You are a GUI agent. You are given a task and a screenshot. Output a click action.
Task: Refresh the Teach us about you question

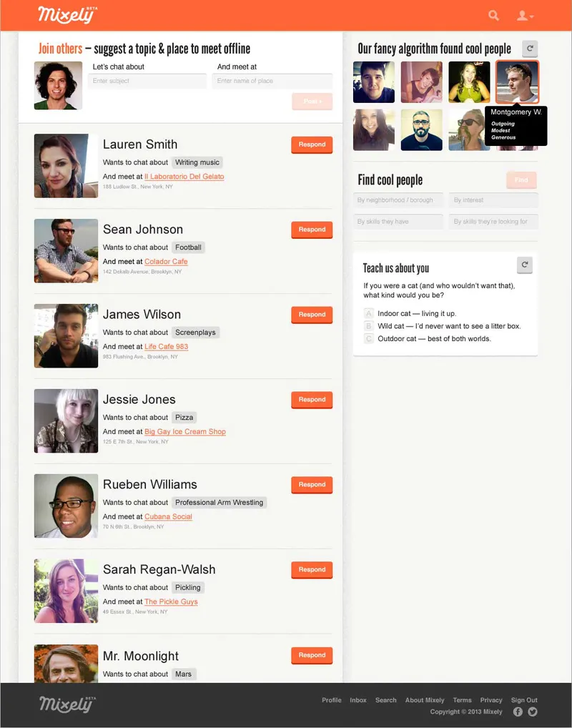tap(525, 265)
